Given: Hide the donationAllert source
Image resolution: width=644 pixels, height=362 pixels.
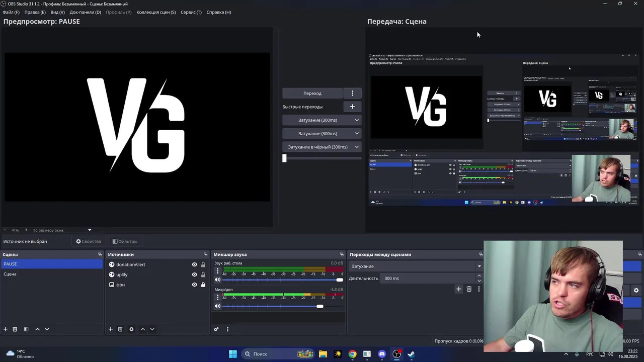Looking at the screenshot, I should coord(194,264).
